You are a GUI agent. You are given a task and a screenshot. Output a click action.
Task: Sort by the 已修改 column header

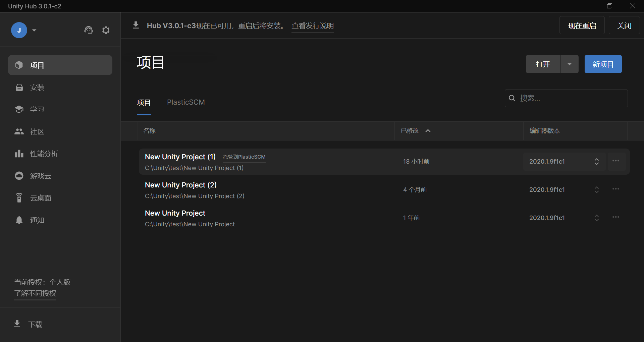click(410, 131)
